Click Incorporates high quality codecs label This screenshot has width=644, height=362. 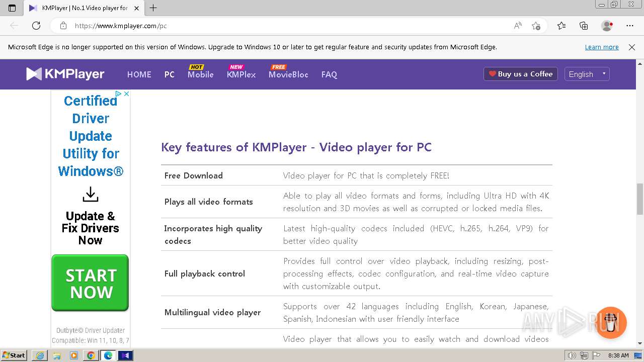213,234
